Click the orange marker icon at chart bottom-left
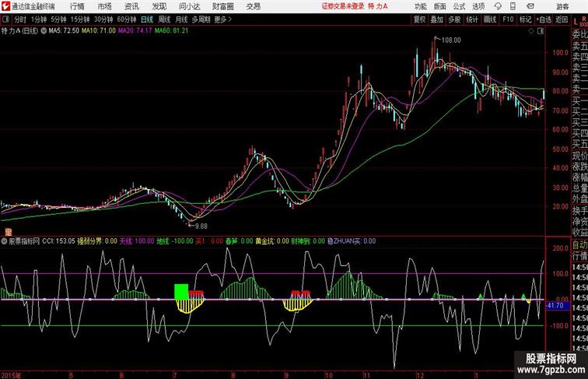The image size is (588, 379). coord(8,232)
